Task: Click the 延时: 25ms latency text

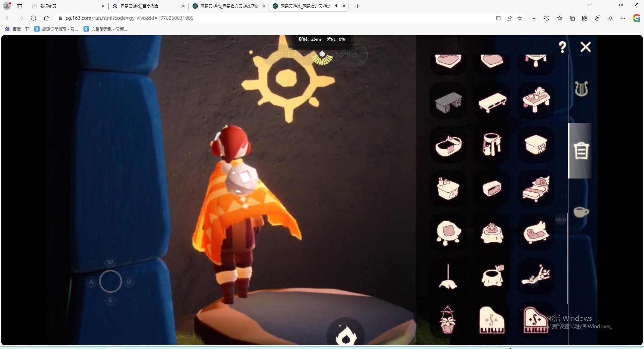Action: coord(310,39)
